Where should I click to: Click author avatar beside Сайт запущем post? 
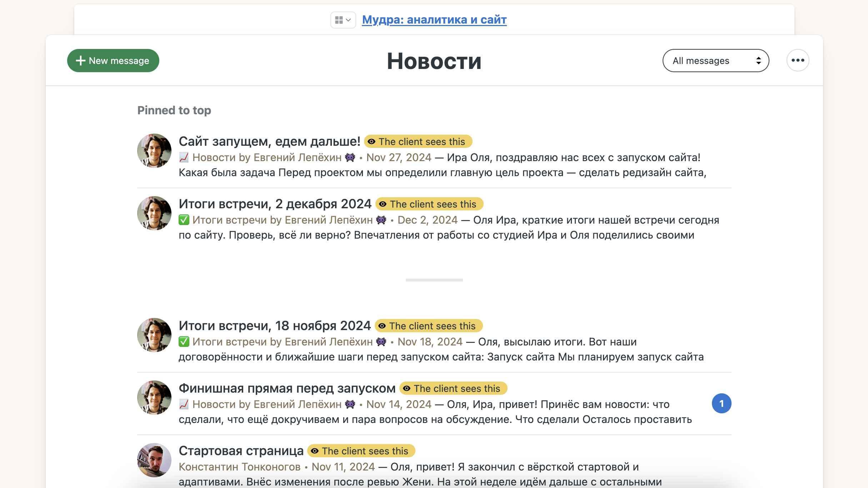pos(154,151)
